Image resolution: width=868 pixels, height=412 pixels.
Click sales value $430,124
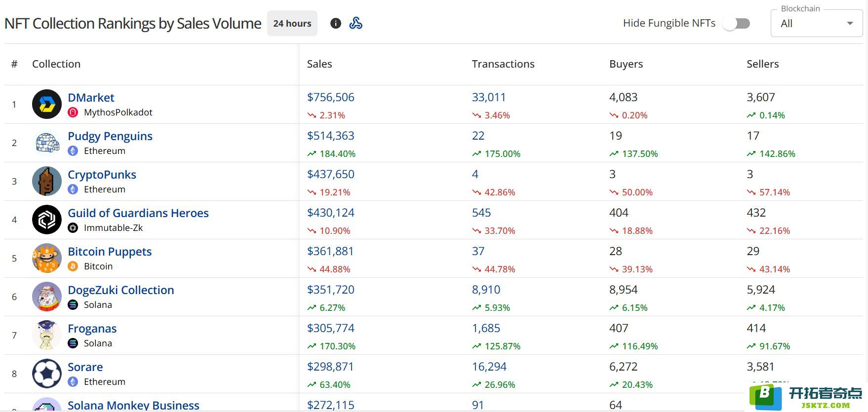(331, 213)
